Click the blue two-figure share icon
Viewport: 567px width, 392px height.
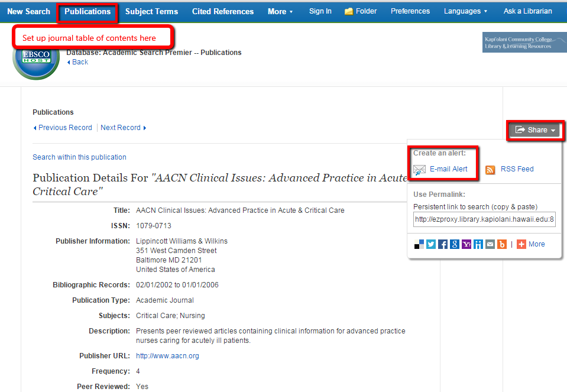click(x=478, y=244)
